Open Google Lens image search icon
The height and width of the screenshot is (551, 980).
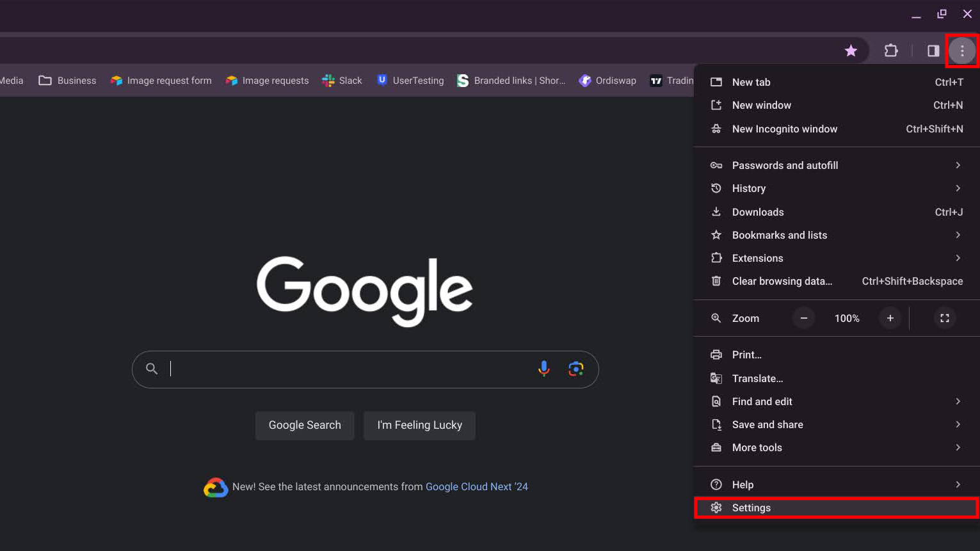[575, 369]
